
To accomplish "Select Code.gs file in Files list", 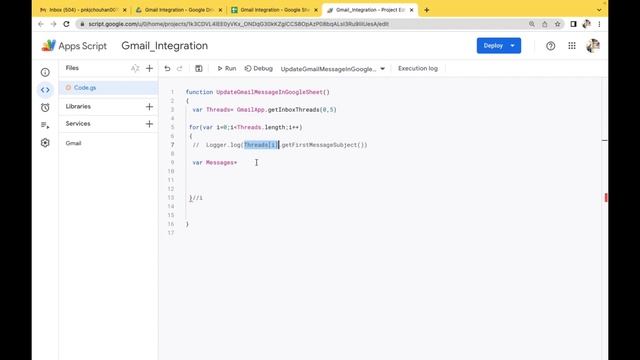I will 108,88.
